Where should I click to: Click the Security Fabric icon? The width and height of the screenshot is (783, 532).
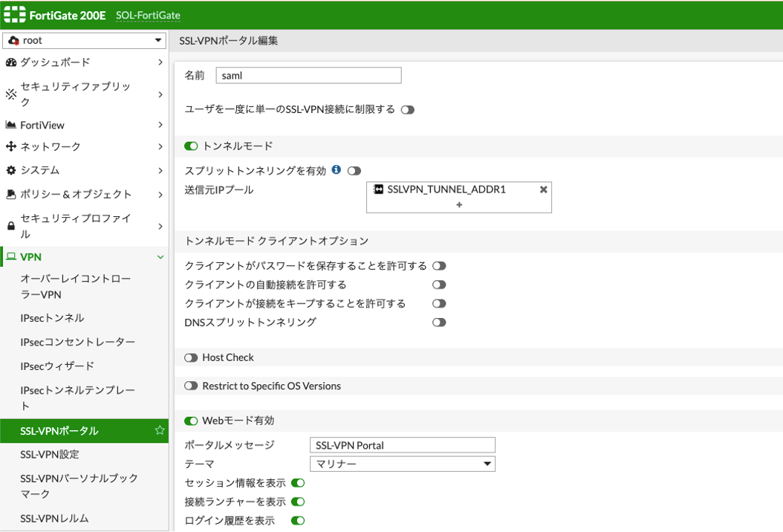coord(11,94)
